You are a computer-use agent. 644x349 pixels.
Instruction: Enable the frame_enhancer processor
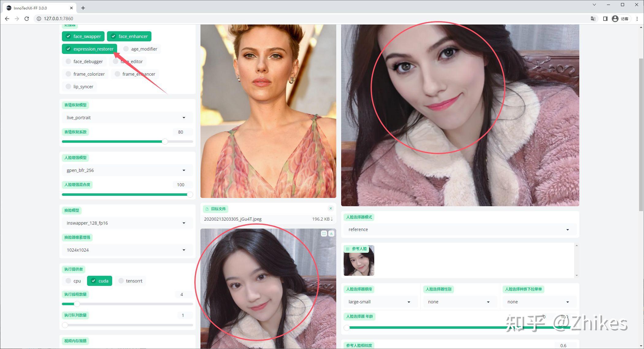[135, 74]
